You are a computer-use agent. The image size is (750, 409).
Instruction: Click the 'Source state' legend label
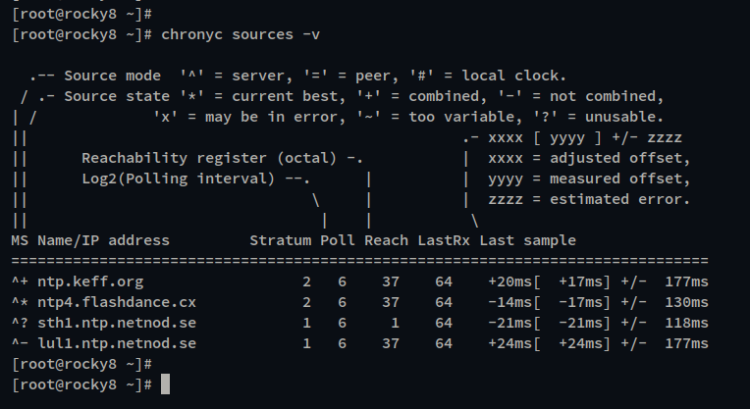[x=117, y=96]
